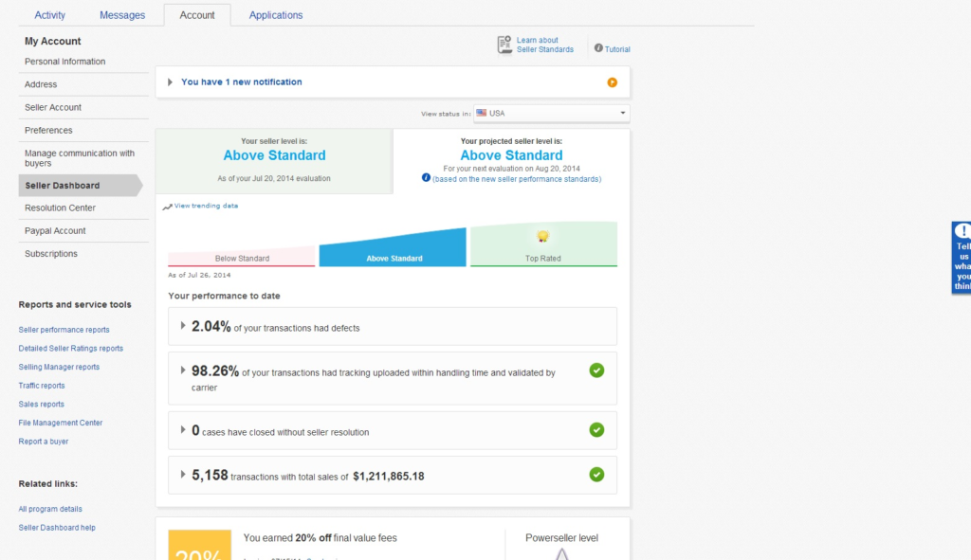
Task: Expand the 0 cases closed without resolution row
Action: [183, 429]
